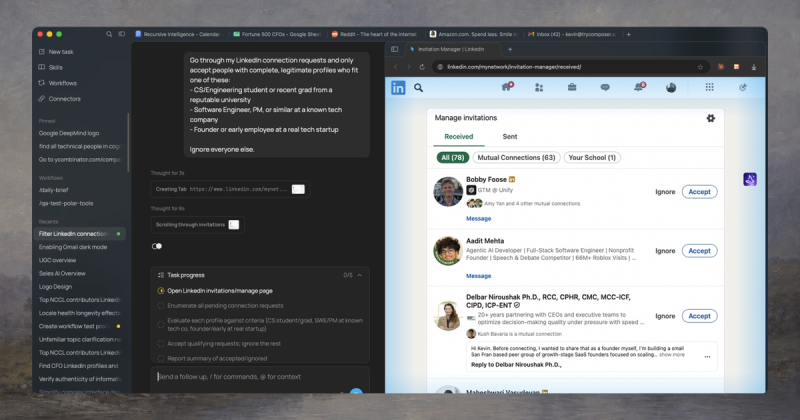800x420 pixels.
Task: Open the Workflows loop icon
Action: click(x=42, y=83)
